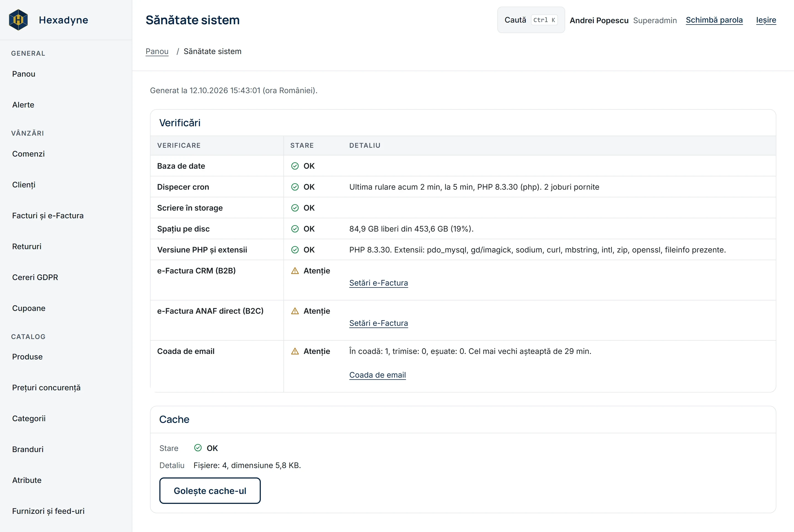Viewport: 794px width, 532px height.
Task: Open Cereri GDPR page
Action: 35,277
